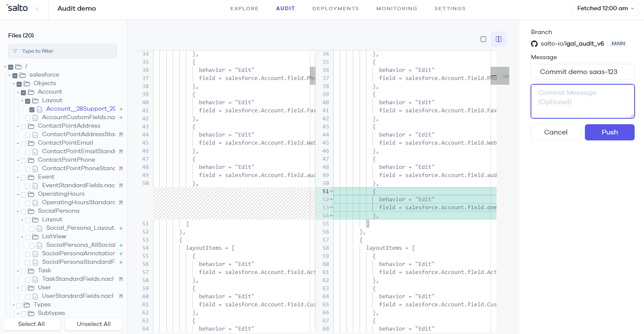Click file icon of EventStandardFields.nacl
Screen dimensions: 644x334
click(x=35, y=186)
